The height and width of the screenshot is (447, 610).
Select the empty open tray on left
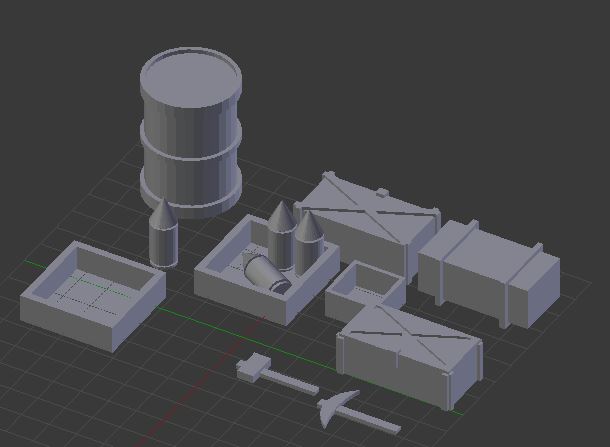point(91,310)
